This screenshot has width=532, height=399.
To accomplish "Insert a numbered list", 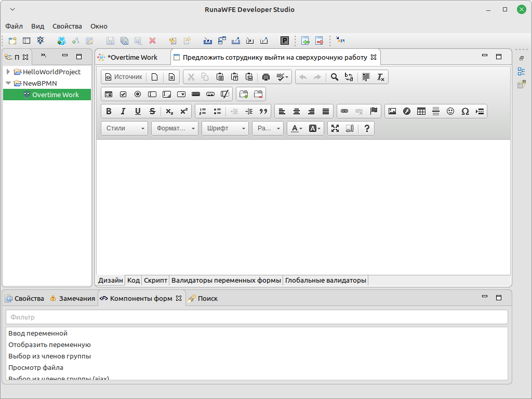I will (x=203, y=111).
